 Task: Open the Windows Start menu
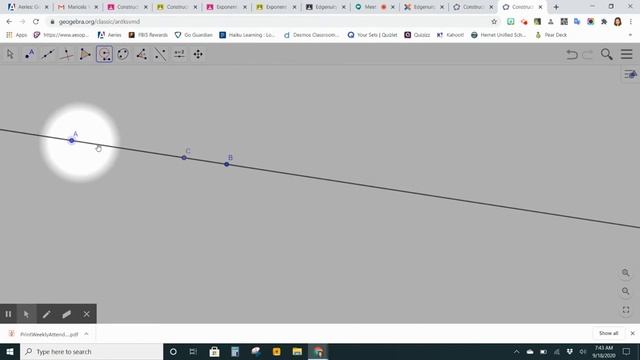pyautogui.click(x=10, y=351)
